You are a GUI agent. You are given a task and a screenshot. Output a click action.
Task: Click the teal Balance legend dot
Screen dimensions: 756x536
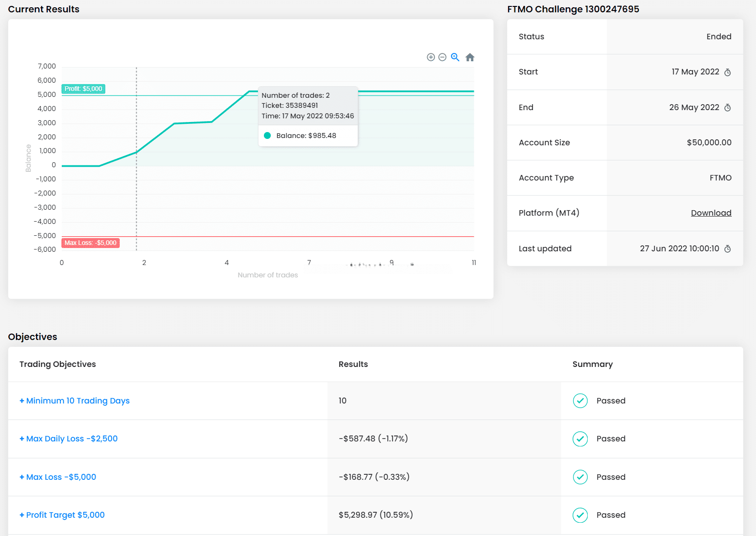pos(268,136)
